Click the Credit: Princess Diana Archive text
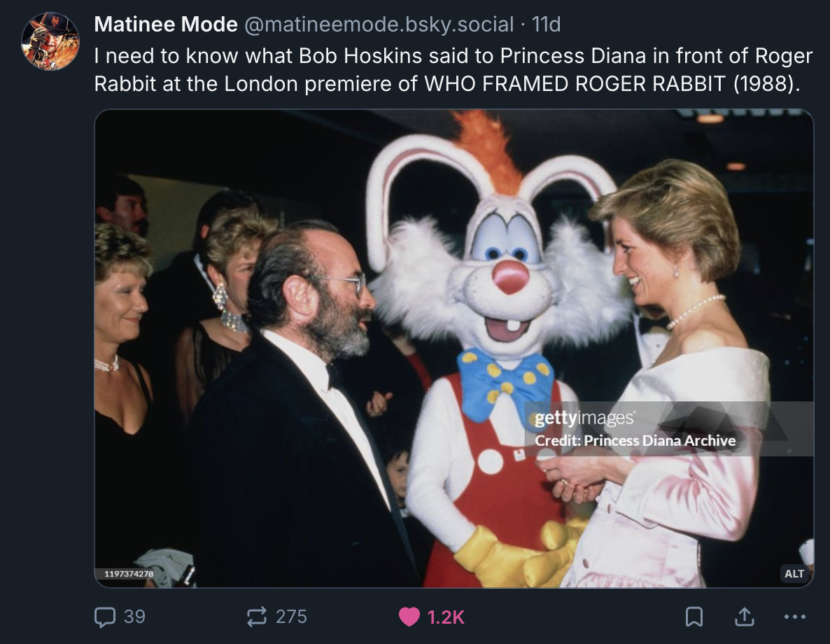830x644 pixels. coord(635,440)
